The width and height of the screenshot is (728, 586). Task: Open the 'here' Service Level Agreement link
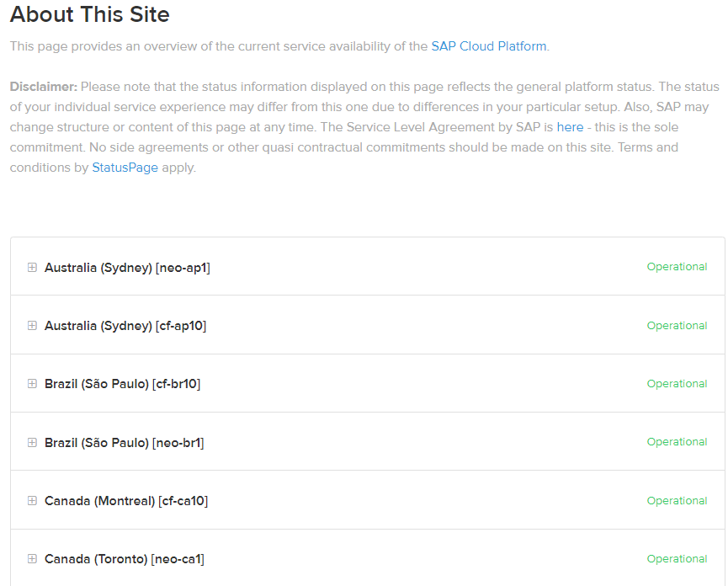[x=570, y=127]
